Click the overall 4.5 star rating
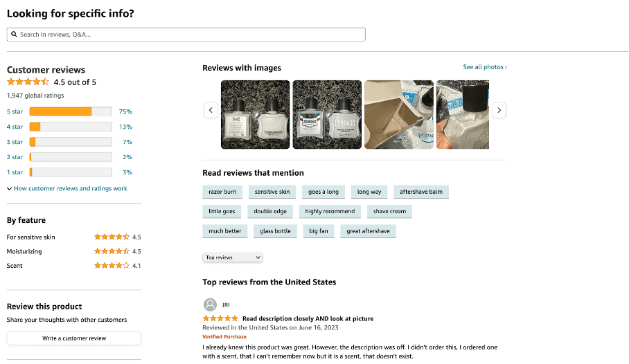This screenshot has width=629, height=364. click(28, 82)
